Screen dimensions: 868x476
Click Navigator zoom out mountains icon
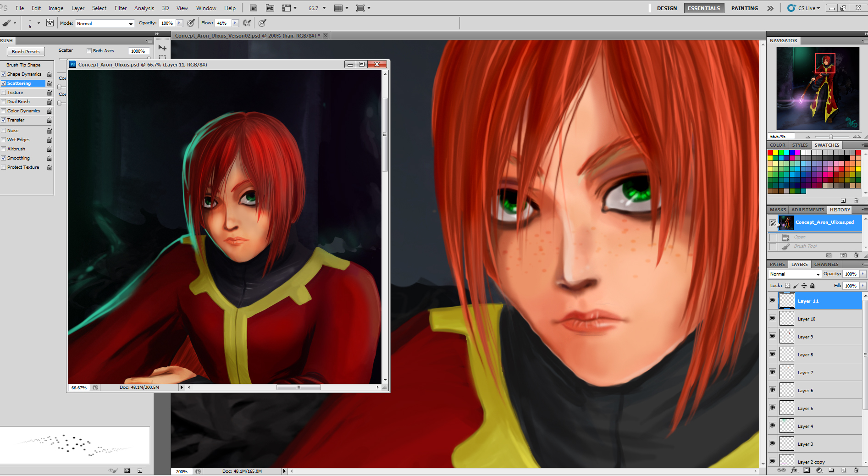tap(808, 137)
